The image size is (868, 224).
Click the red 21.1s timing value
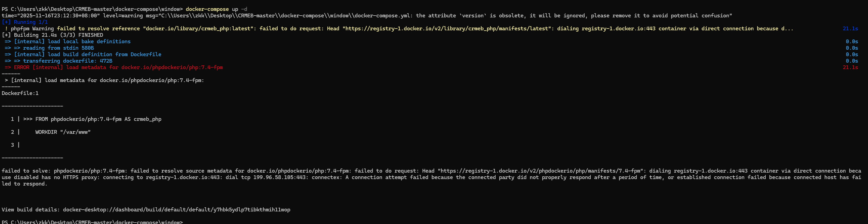click(850, 67)
